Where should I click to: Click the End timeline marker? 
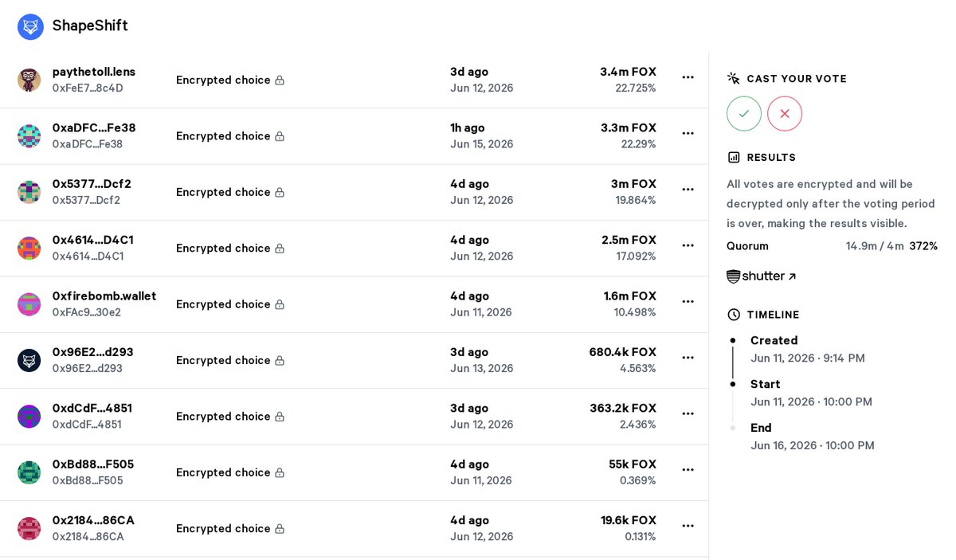(733, 428)
